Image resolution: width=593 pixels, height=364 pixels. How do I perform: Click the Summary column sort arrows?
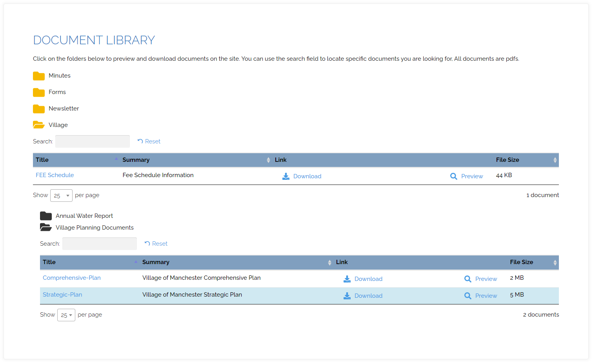tap(268, 160)
